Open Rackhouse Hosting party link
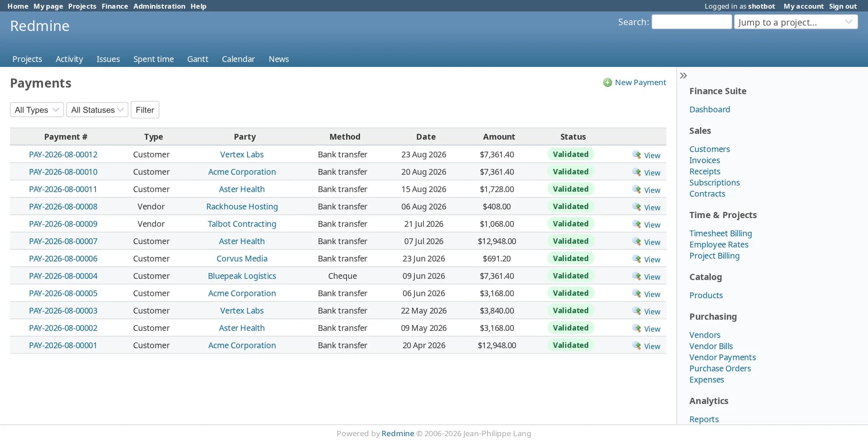The height and width of the screenshot is (442, 868). [x=242, y=207]
